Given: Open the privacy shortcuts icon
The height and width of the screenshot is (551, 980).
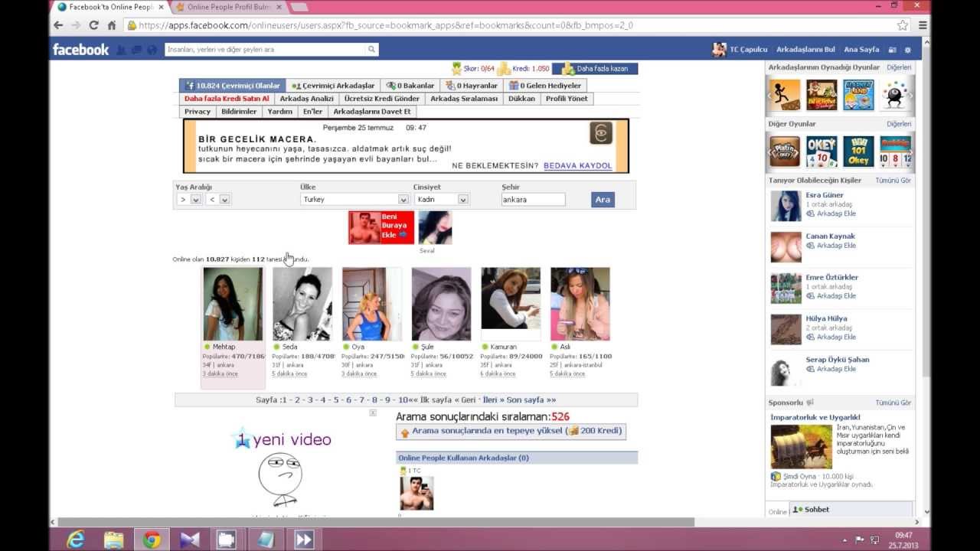Looking at the screenshot, I should pyautogui.click(x=893, y=50).
